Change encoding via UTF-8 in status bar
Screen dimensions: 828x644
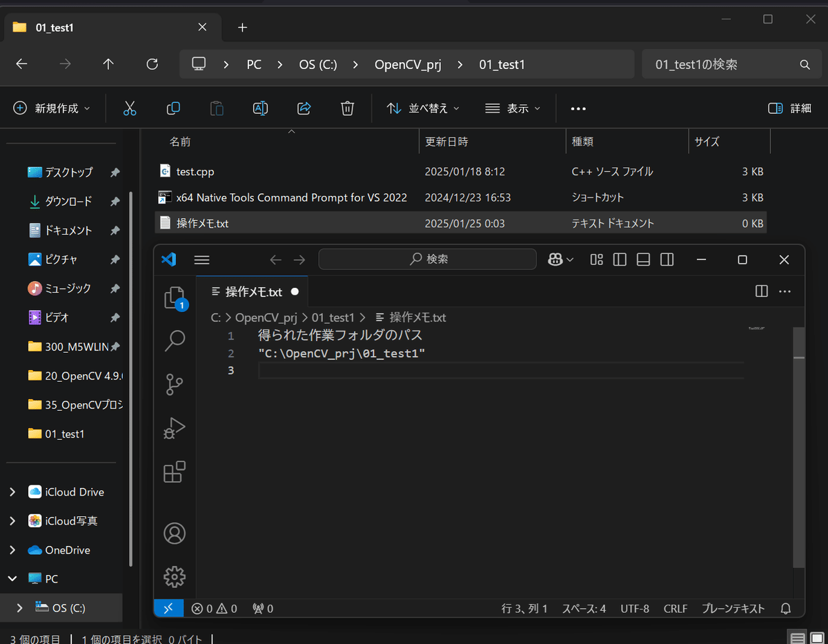click(x=635, y=608)
